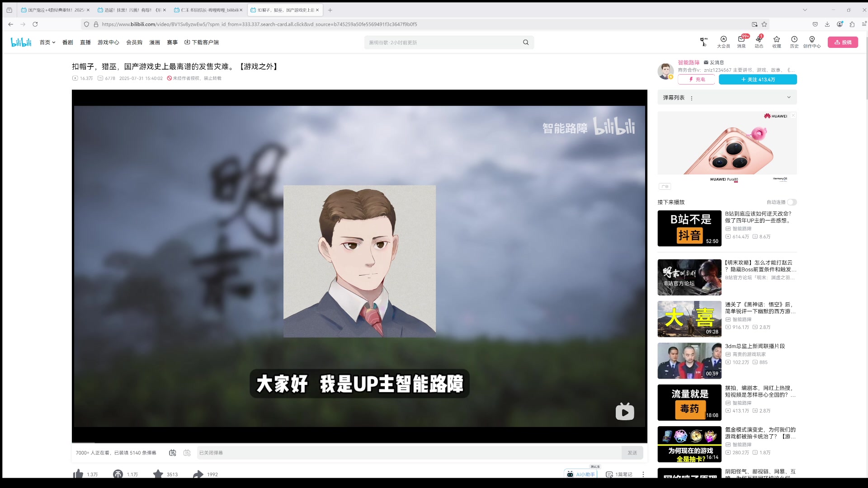Open the 赛事 nav item
Viewport: 868px width, 488px height.
click(172, 42)
